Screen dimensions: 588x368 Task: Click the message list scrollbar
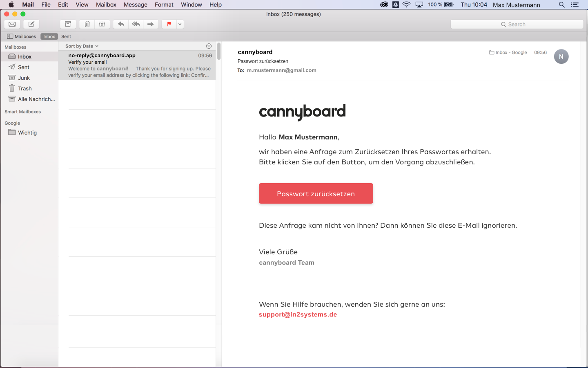coord(219,51)
